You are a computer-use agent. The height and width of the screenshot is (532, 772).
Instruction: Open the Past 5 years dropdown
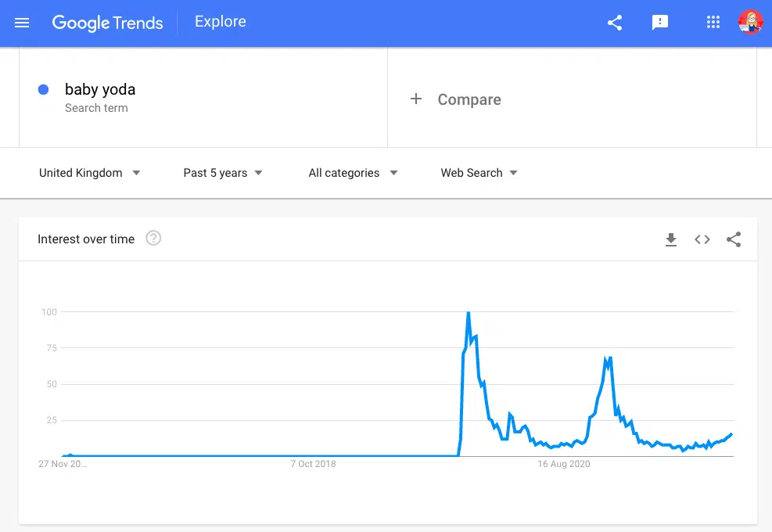(223, 173)
